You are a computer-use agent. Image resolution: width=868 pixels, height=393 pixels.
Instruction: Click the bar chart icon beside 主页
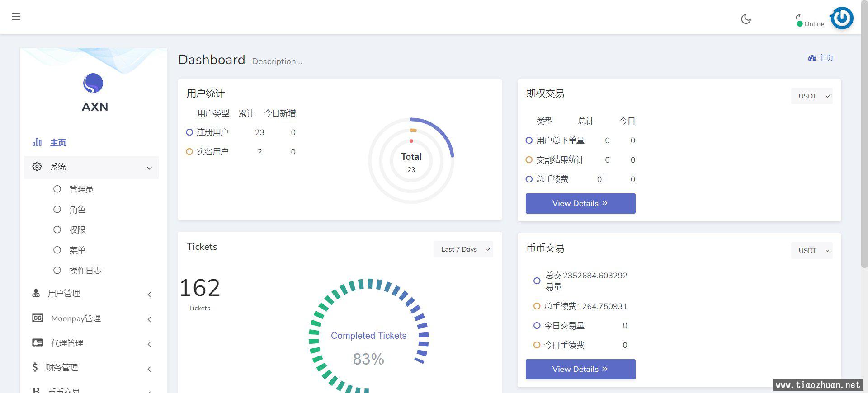point(37,142)
